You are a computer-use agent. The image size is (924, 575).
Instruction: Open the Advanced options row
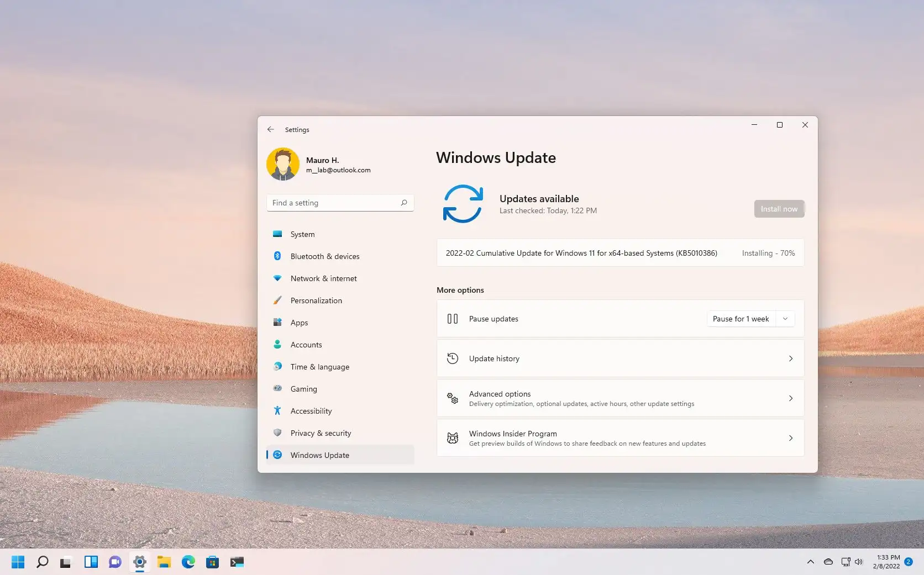pyautogui.click(x=620, y=398)
